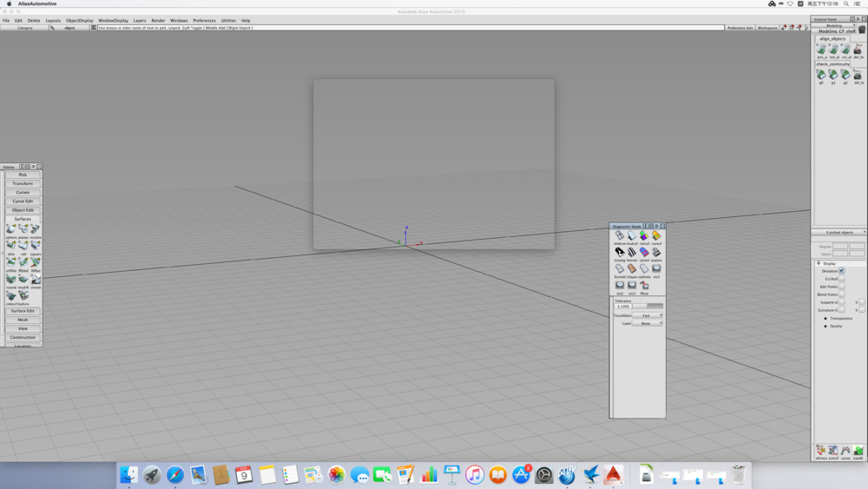Screen dimensions: 868x489
Task: Click the Tolerance value field
Action: click(622, 307)
